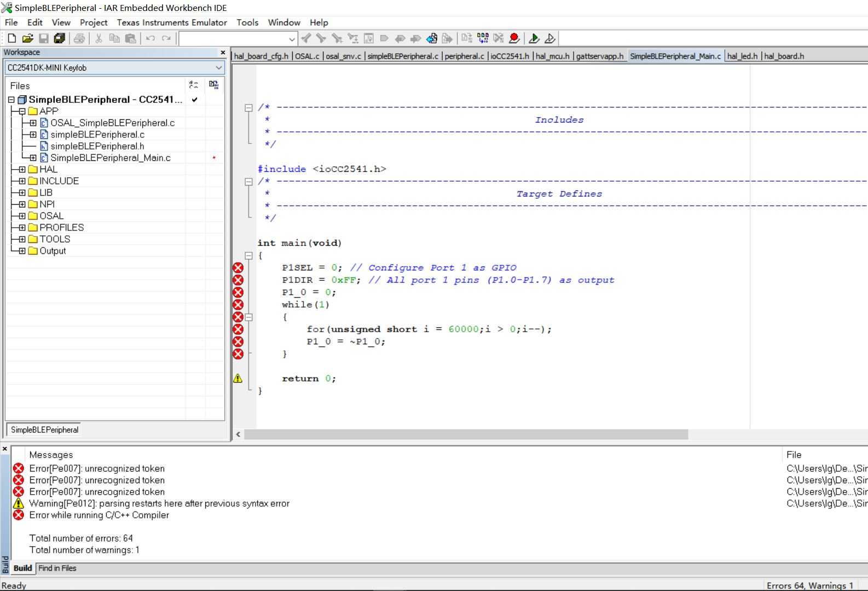The height and width of the screenshot is (591, 868).
Task: Click the editor horizontal scrollbar thumb
Action: (x=466, y=434)
